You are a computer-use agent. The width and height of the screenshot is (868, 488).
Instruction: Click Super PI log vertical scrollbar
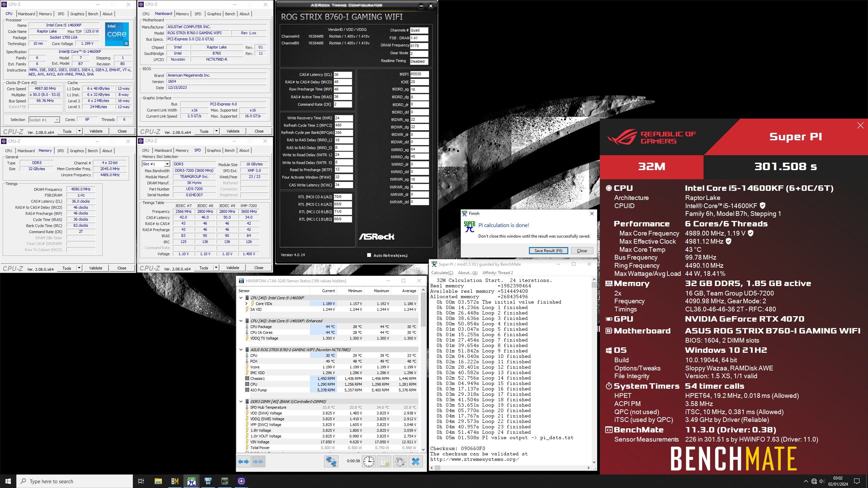(594, 370)
